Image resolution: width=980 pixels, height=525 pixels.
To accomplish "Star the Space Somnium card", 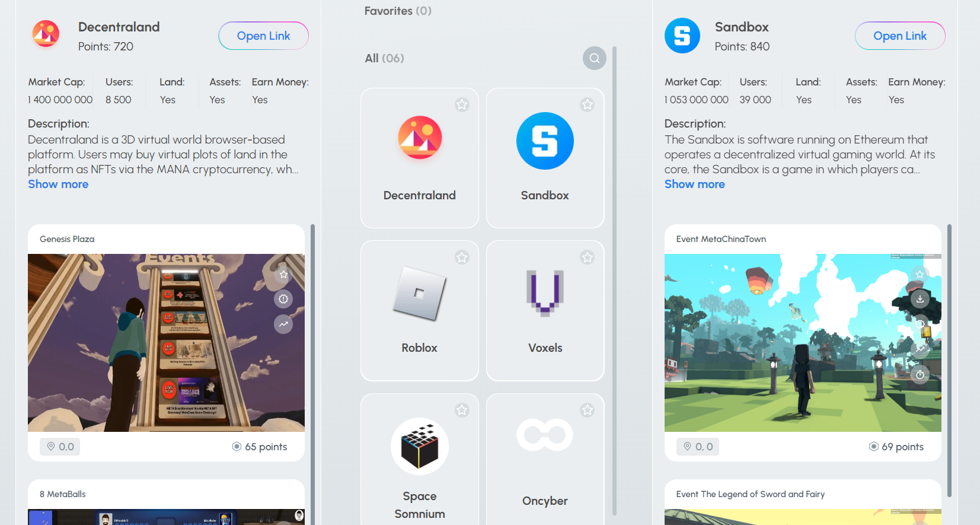I will [462, 411].
